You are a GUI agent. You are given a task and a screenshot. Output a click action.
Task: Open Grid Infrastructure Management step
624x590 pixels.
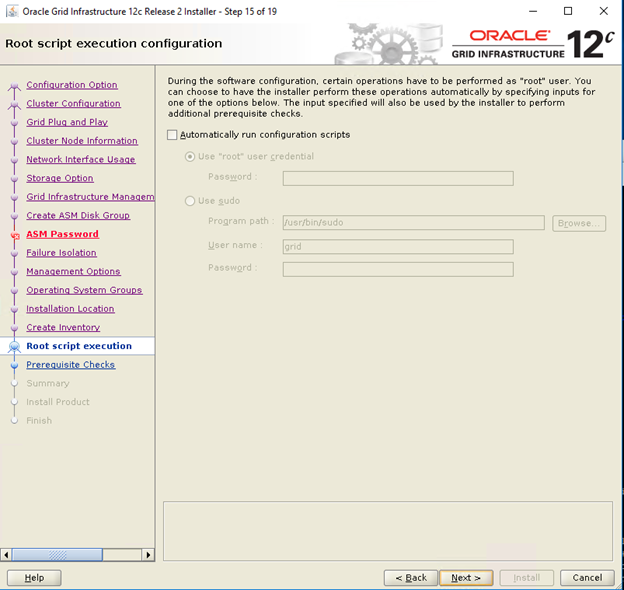(x=90, y=197)
